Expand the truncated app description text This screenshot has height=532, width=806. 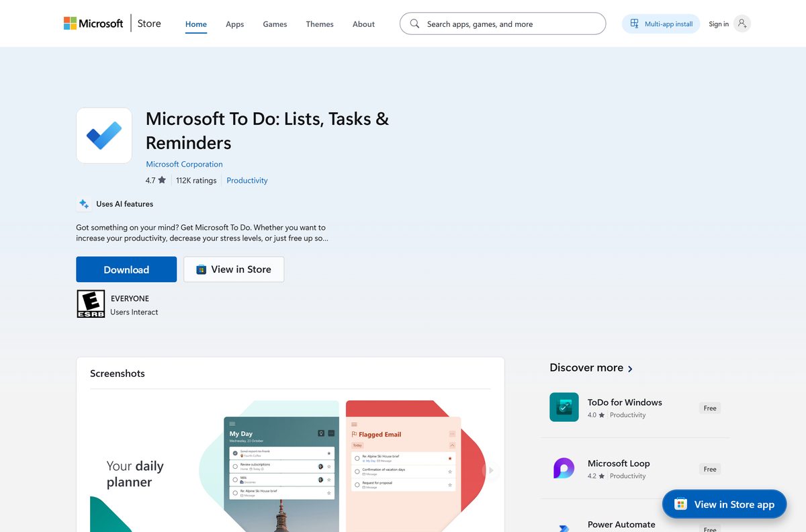coord(201,232)
